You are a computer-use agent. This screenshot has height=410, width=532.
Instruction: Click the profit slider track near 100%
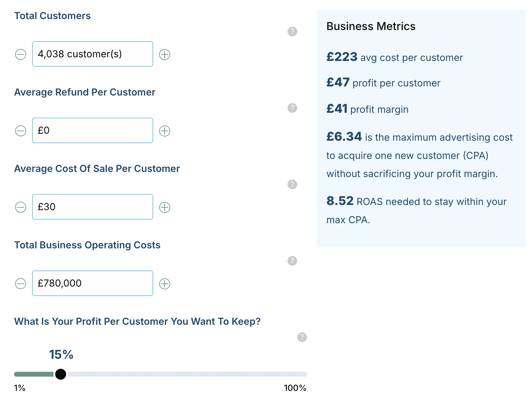click(302, 374)
